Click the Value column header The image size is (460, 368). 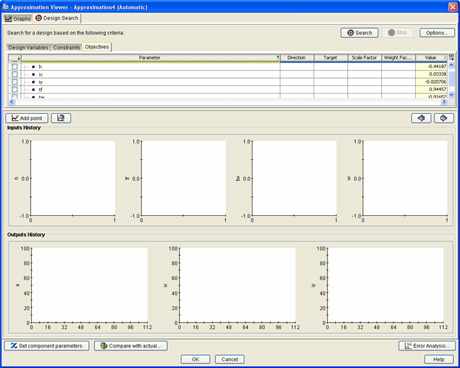[x=431, y=58]
